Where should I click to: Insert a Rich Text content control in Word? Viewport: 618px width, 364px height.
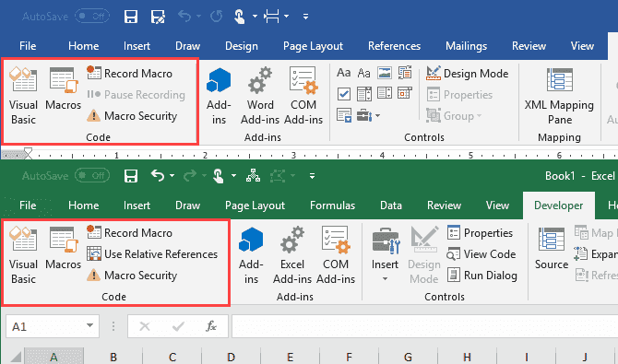click(x=344, y=73)
